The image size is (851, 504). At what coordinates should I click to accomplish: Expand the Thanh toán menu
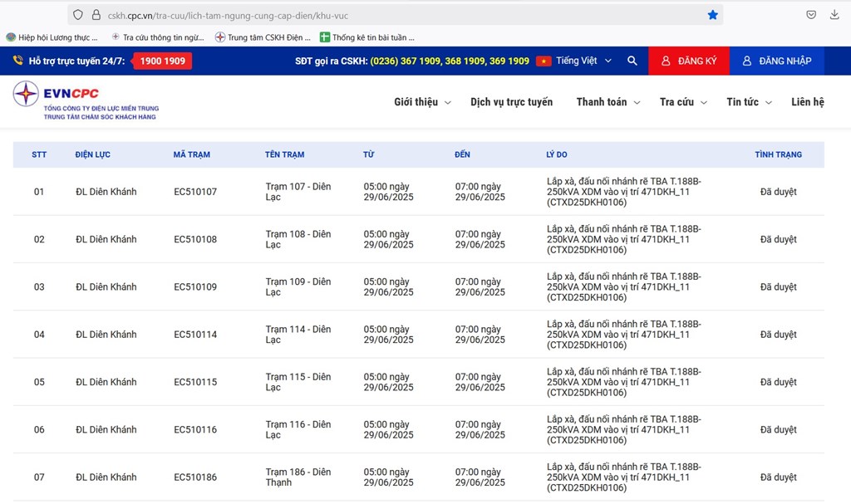coord(608,102)
